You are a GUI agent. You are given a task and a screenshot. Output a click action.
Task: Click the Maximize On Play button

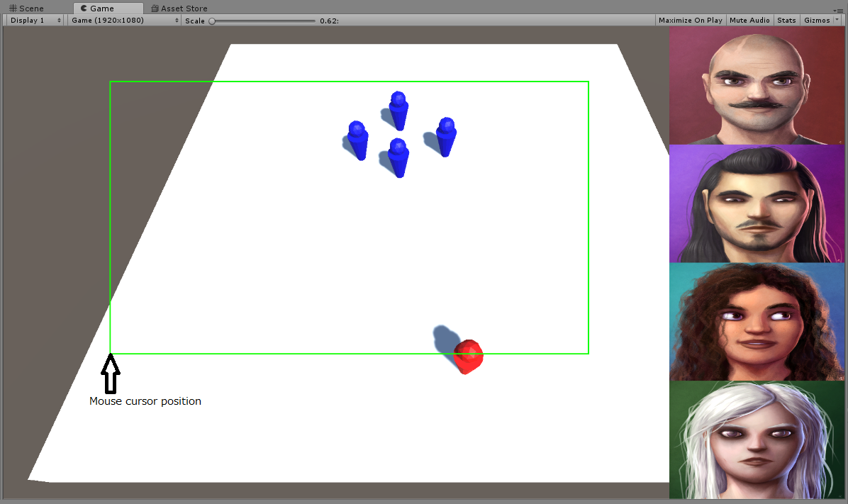point(689,20)
